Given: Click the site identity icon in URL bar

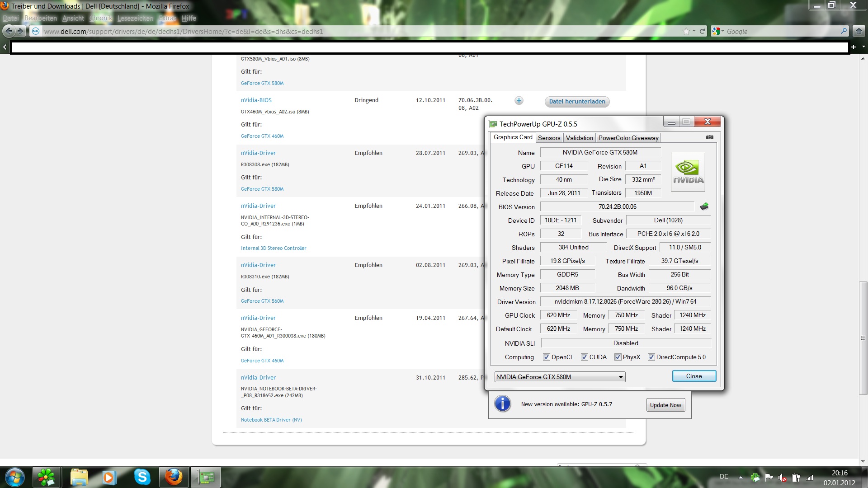Looking at the screenshot, I should (x=36, y=31).
